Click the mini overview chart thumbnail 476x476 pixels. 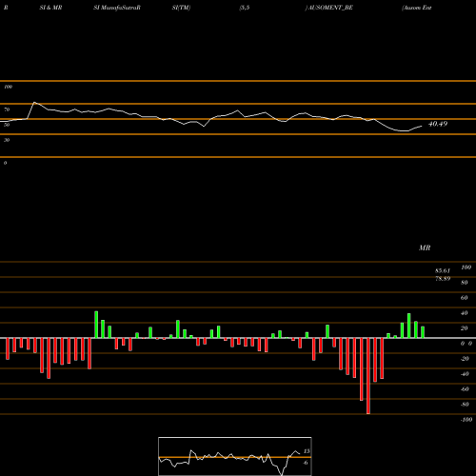point(235,456)
